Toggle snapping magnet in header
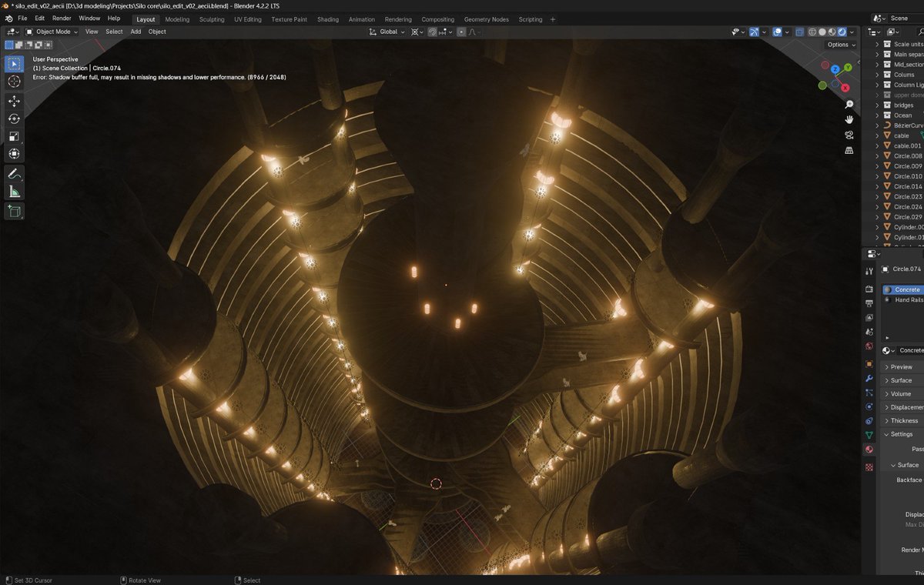 point(434,32)
